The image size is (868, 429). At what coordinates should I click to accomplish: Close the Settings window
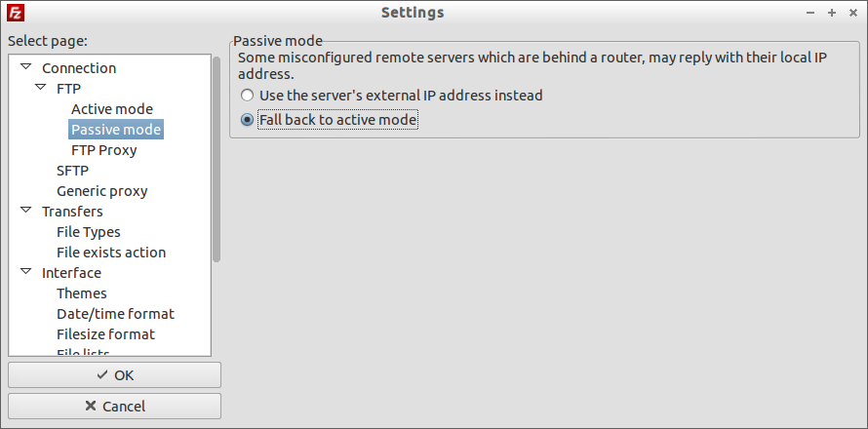coord(853,12)
